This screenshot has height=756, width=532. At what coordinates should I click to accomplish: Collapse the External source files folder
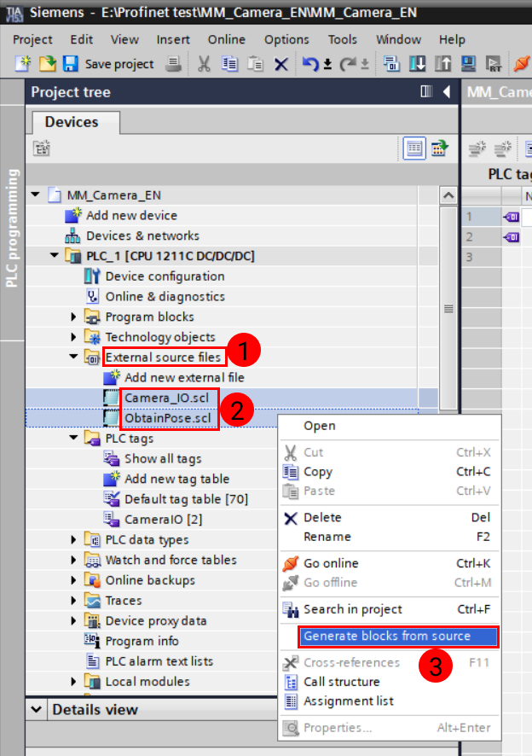[73, 357]
